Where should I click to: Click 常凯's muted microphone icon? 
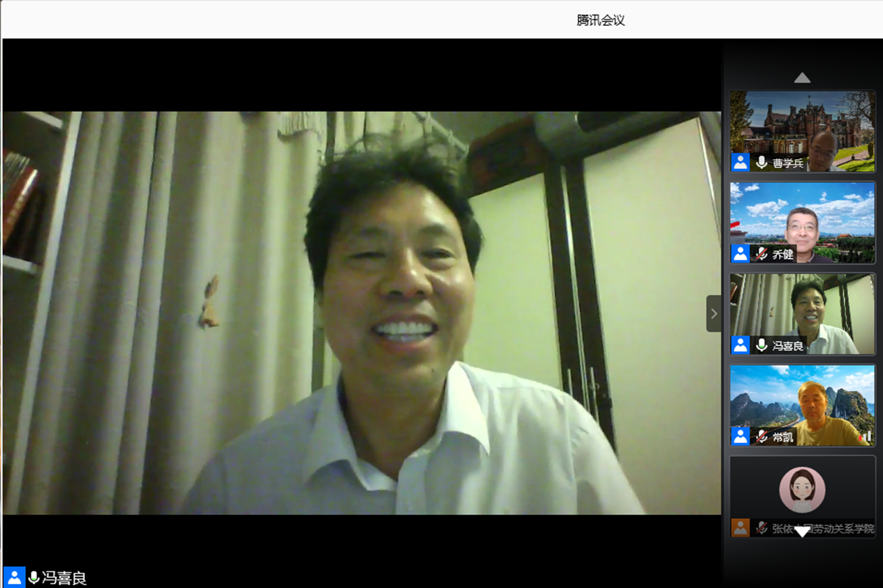762,437
